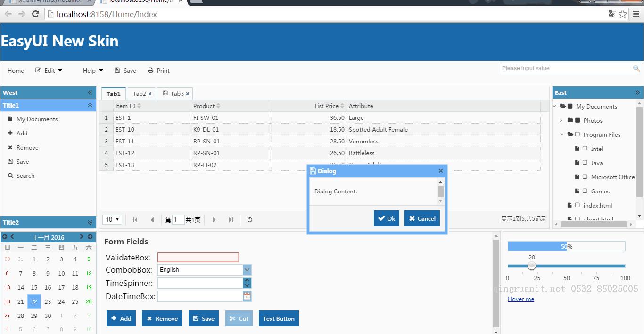The height and width of the screenshot is (334, 644).
Task: Click the refresh icon in grid pagination
Action: [x=250, y=219]
